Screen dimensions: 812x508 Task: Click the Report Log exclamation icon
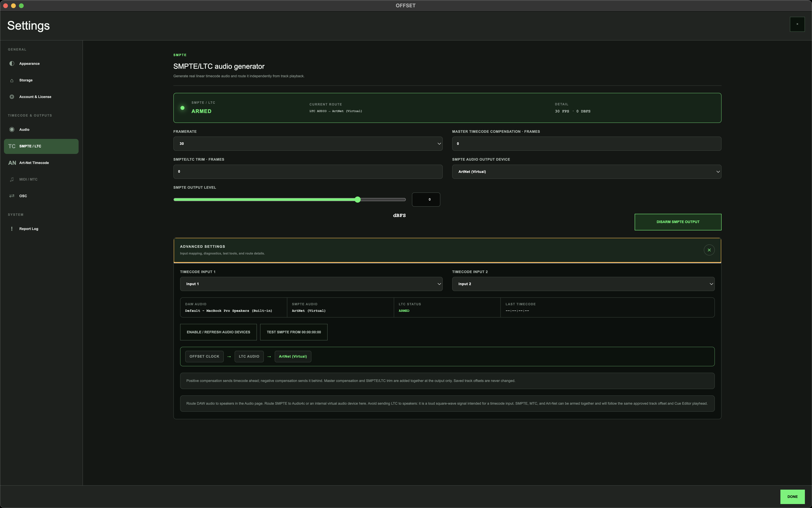tap(12, 229)
